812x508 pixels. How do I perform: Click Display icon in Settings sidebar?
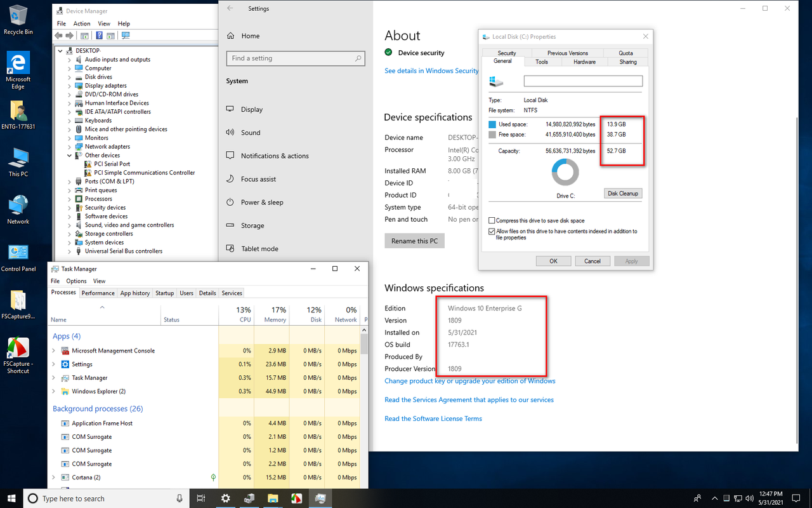230,109
